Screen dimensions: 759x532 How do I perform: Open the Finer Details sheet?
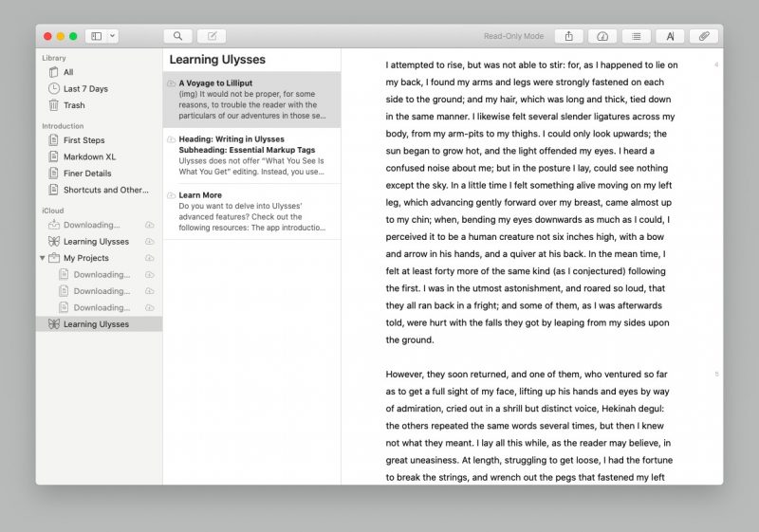(x=100, y=174)
